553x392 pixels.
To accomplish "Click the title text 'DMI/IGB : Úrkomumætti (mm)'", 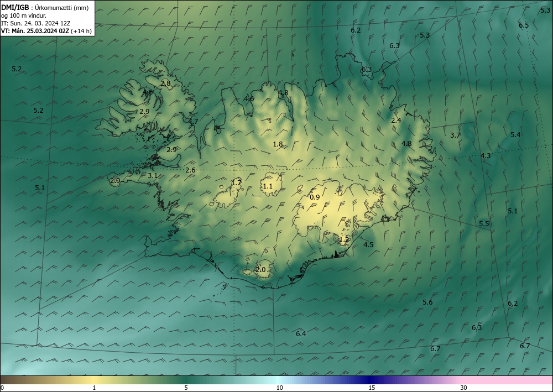I will (x=45, y=7).
